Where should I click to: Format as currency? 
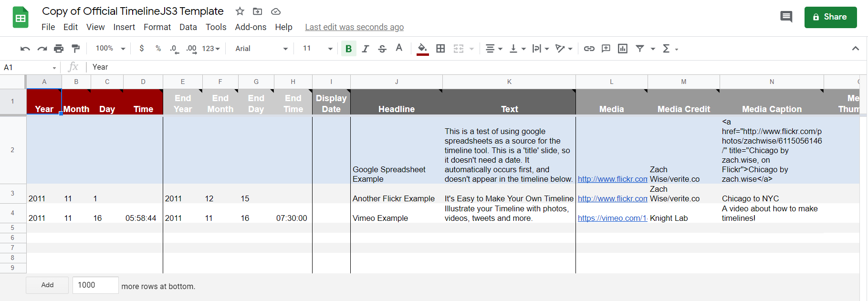click(x=142, y=49)
